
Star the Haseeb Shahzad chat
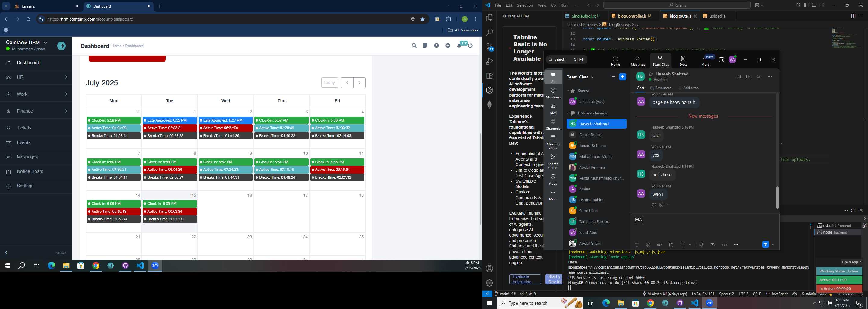pyautogui.click(x=651, y=74)
